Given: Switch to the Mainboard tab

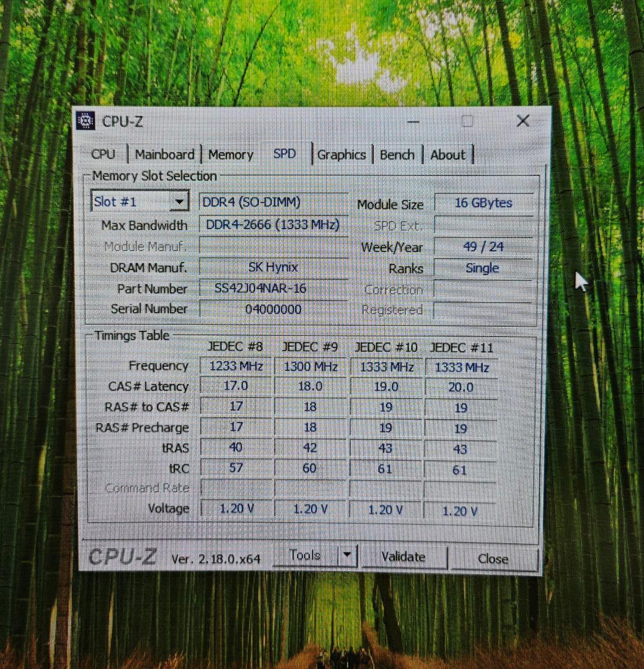Looking at the screenshot, I should [164, 154].
